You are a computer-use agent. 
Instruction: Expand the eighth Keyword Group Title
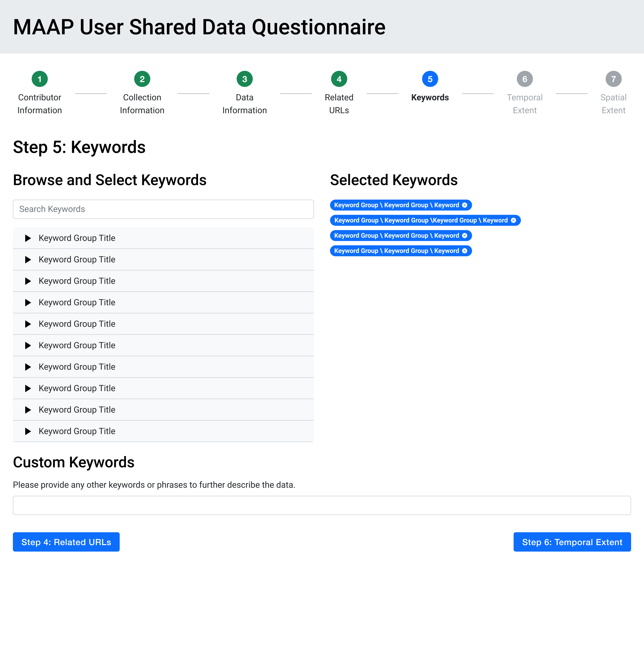point(28,388)
